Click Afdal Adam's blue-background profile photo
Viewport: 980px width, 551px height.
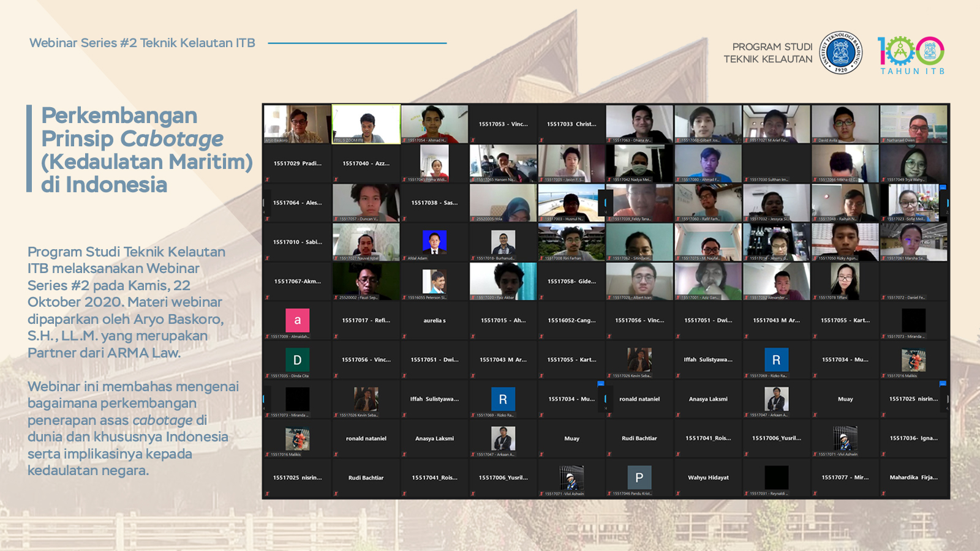[434, 242]
